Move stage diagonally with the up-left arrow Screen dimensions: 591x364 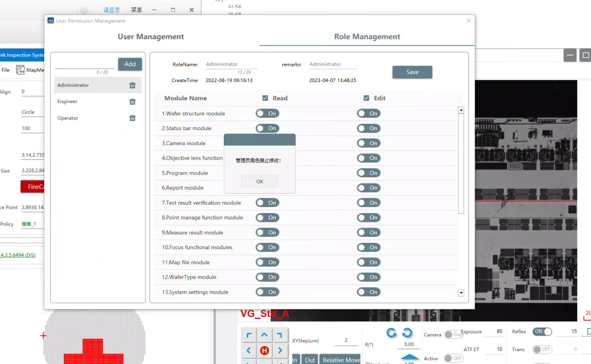[x=249, y=336]
